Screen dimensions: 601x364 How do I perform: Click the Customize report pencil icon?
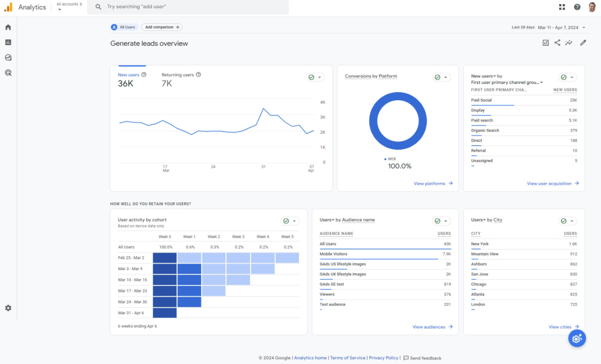(583, 43)
